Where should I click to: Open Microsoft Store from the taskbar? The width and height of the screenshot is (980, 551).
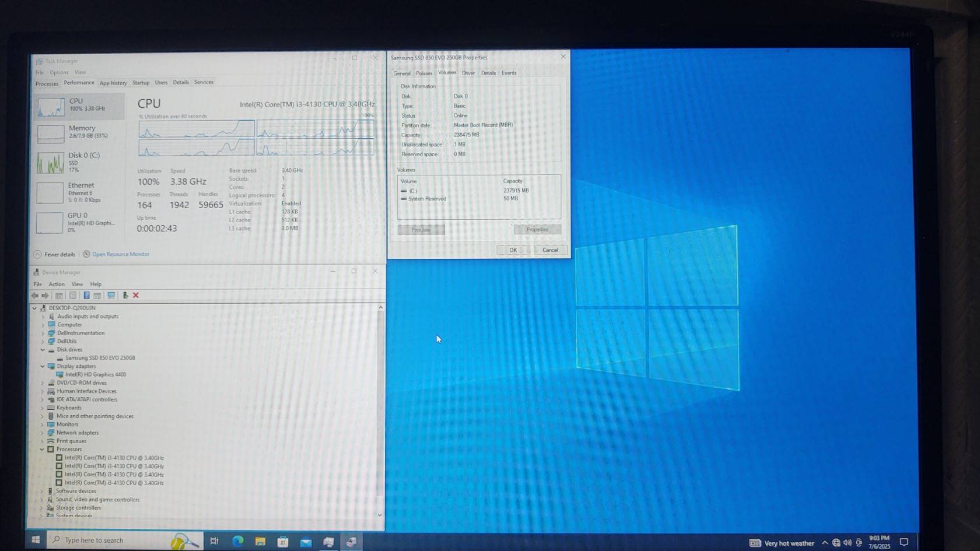[283, 542]
